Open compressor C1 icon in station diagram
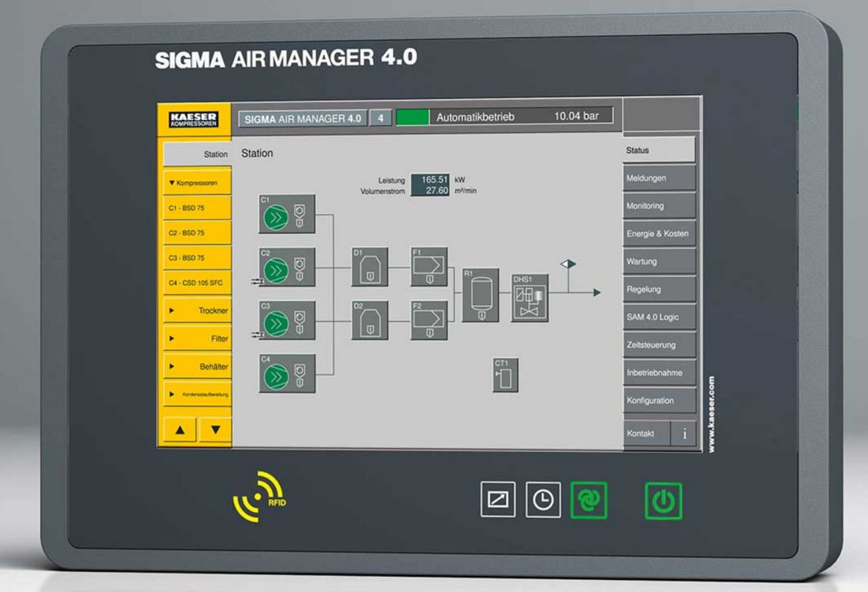Screen dimensions: 868x592 coord(287,214)
